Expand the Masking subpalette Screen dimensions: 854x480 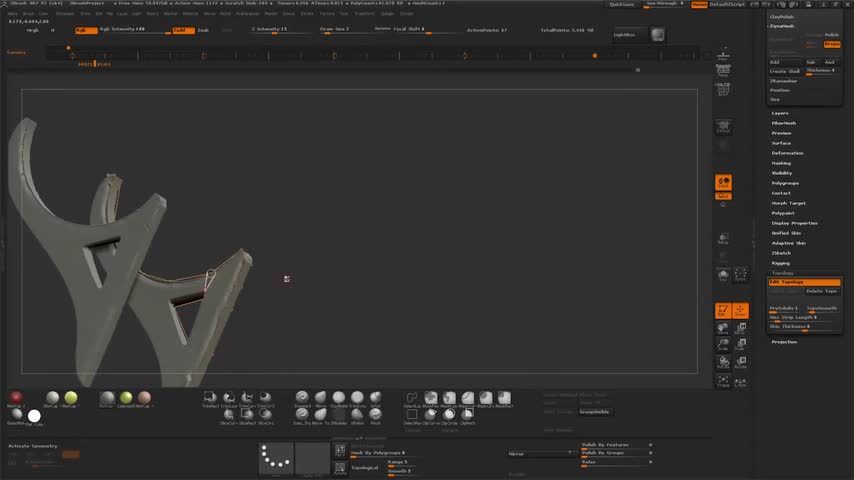tap(781, 163)
